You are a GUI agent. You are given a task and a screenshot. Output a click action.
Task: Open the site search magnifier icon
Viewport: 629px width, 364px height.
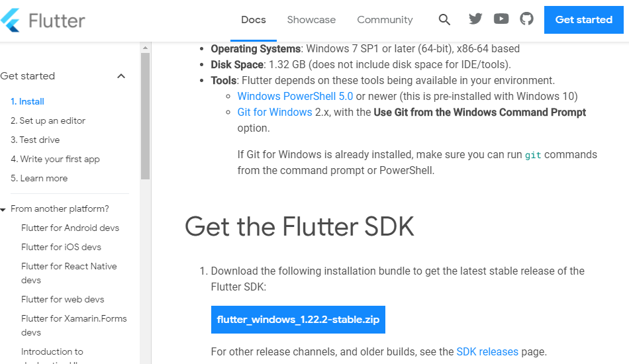point(444,19)
